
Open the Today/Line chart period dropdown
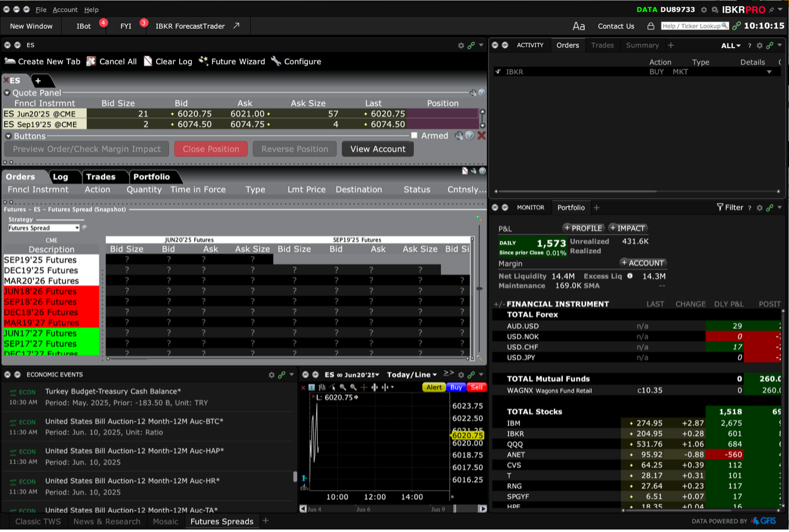coord(412,374)
